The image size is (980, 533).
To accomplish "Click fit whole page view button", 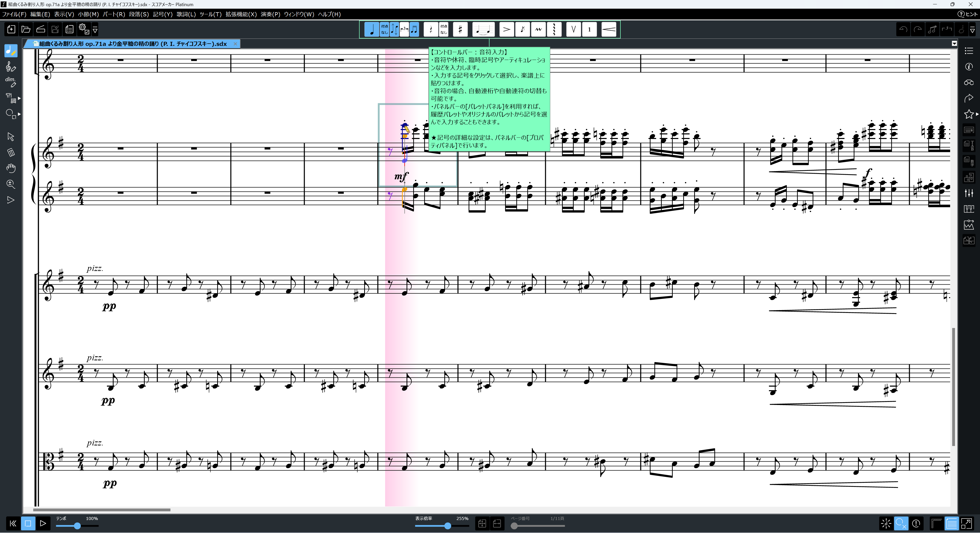I will point(482,524).
